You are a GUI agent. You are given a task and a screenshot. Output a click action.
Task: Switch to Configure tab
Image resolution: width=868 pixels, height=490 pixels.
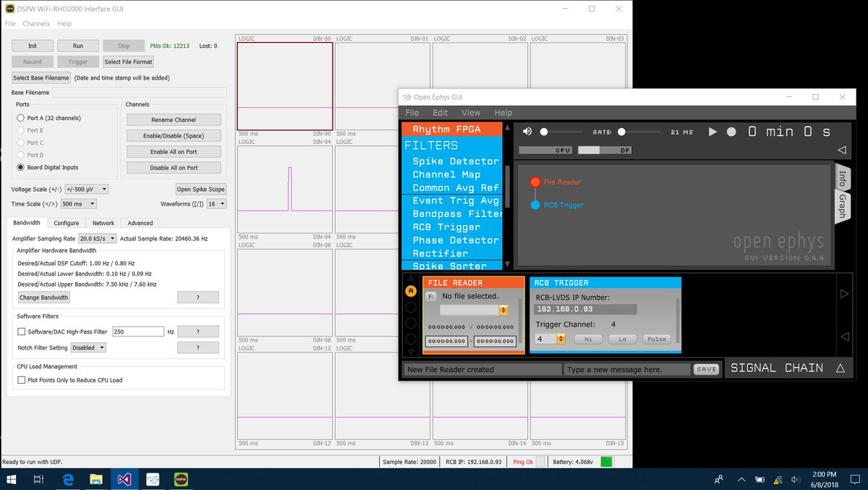click(x=66, y=223)
